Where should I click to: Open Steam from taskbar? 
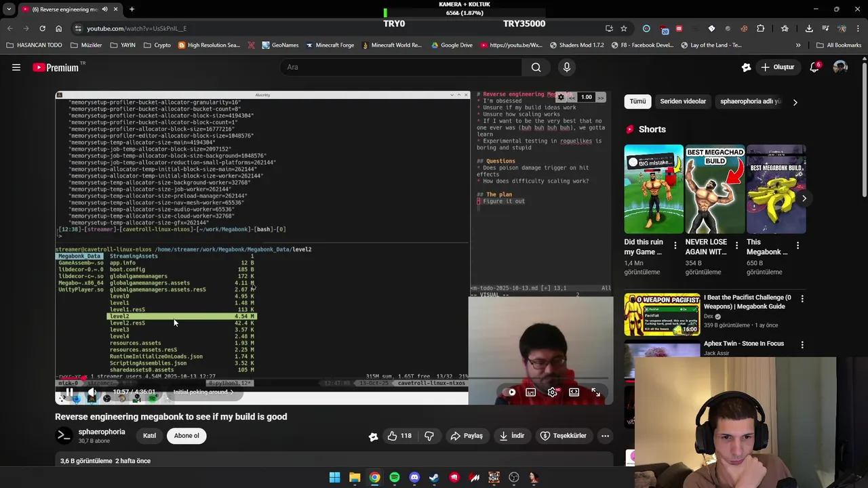point(434,478)
